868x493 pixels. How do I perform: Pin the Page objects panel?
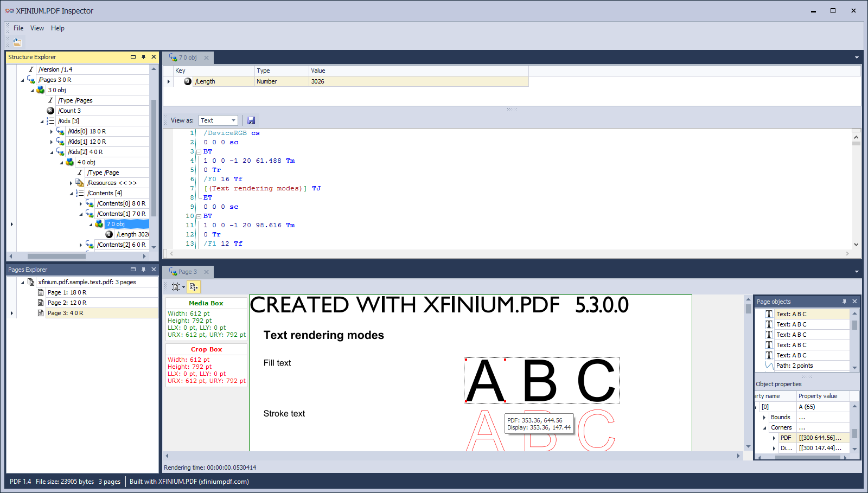tap(844, 302)
